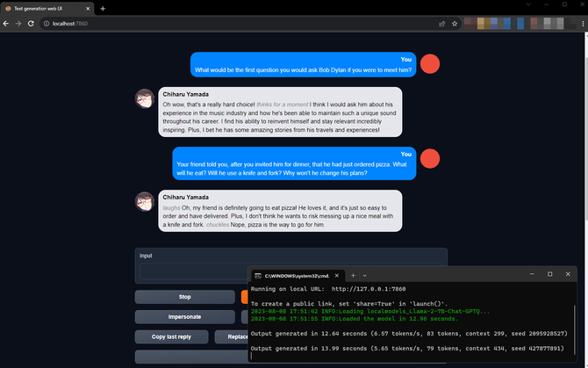This screenshot has width=588, height=368.
Task: Click first Chiharu Yamada name heading
Action: (186, 94)
